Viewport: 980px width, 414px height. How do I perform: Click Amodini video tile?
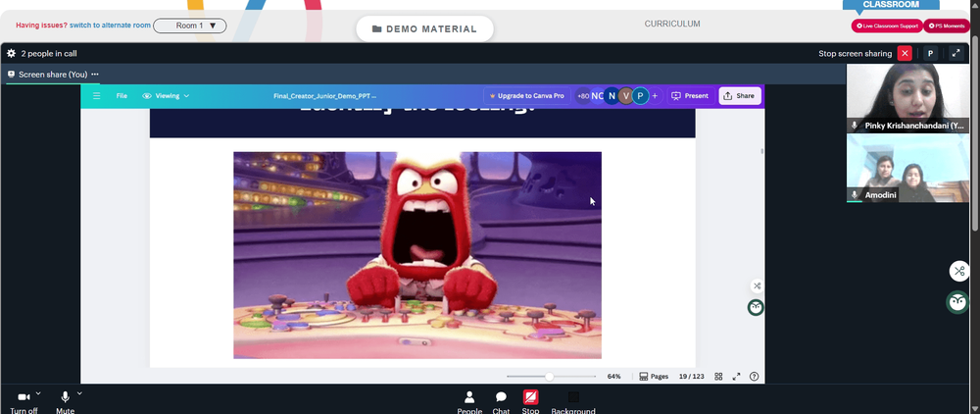[907, 168]
